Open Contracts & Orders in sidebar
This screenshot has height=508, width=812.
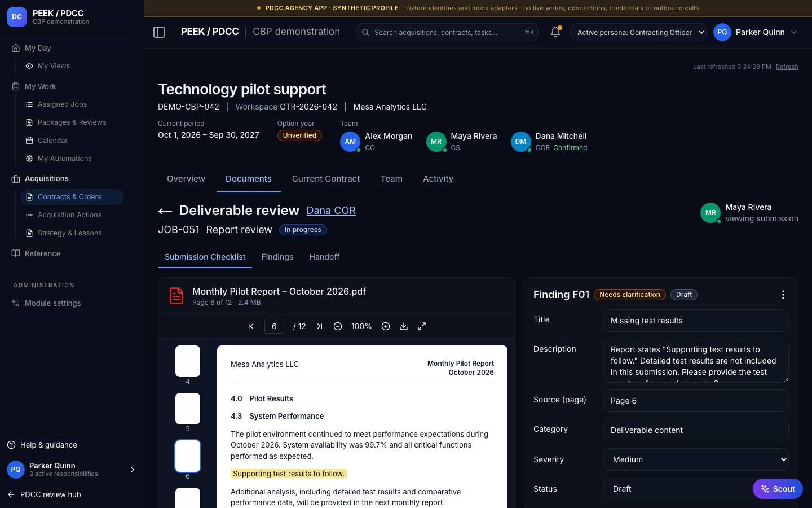[x=72, y=197]
